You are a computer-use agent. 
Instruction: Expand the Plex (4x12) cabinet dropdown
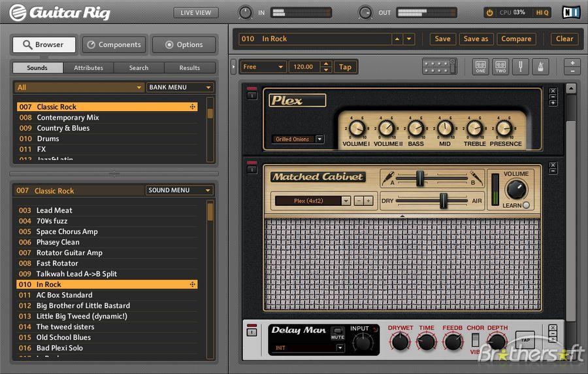pyautogui.click(x=346, y=201)
